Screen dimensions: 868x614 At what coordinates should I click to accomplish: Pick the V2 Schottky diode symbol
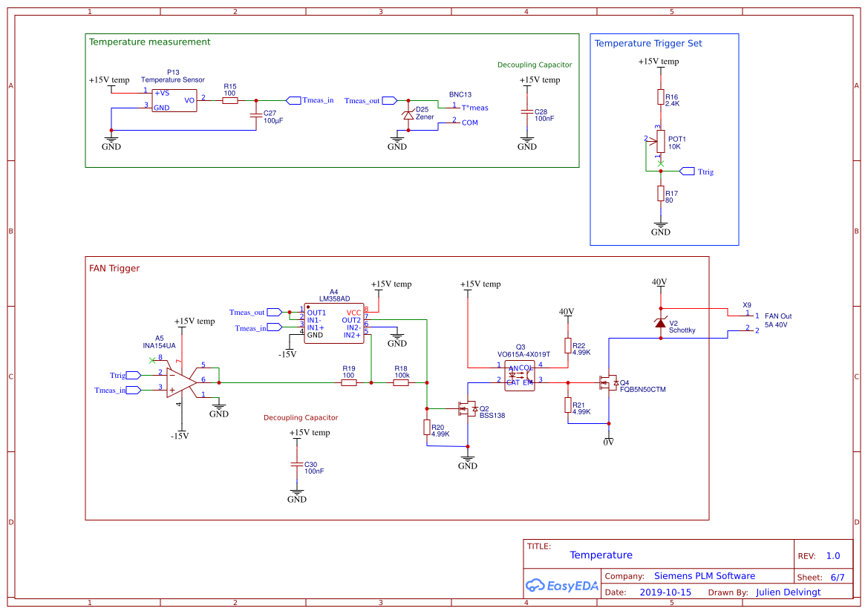click(x=660, y=323)
